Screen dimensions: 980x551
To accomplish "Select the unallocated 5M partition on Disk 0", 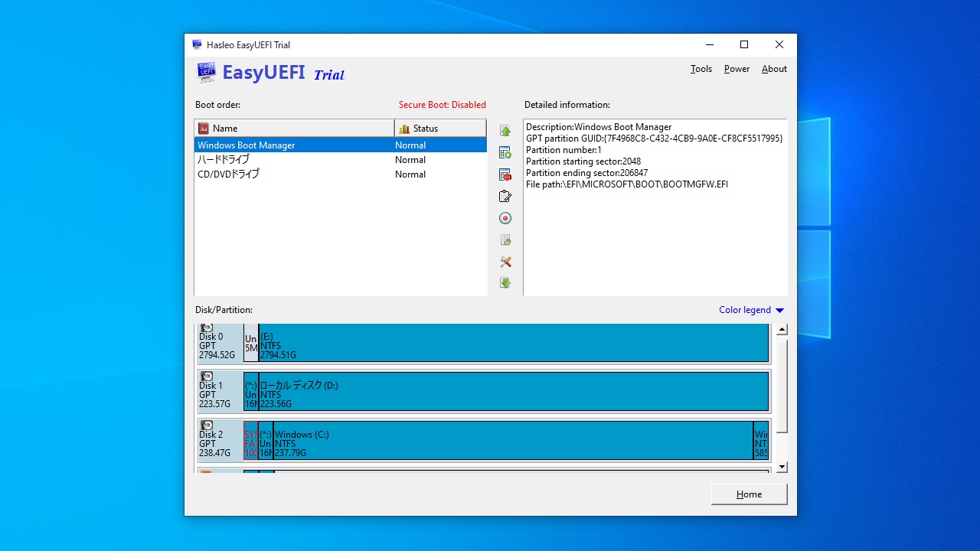I will click(x=251, y=343).
